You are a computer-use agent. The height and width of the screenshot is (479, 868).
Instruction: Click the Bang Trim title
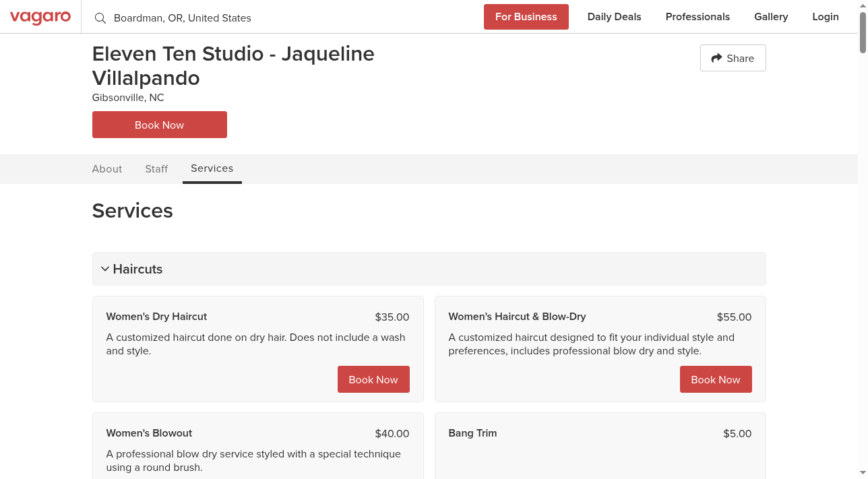pyautogui.click(x=472, y=433)
